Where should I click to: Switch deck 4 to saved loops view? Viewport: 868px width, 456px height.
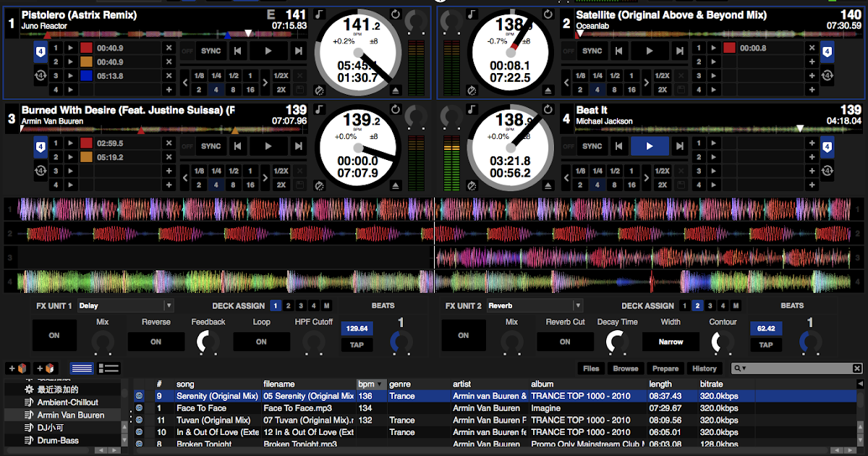coord(827,172)
